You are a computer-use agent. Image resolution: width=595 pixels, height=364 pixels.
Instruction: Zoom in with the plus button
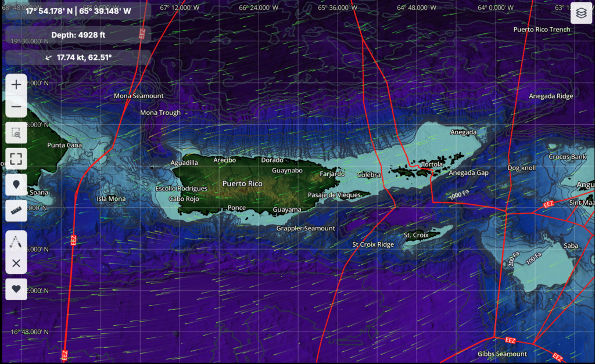(16, 84)
